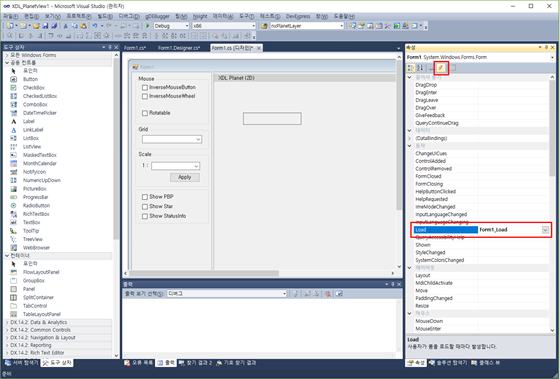Open the gDEBugger menu
Image resolution: width=559 pixels, height=379 pixels.
pos(157,16)
